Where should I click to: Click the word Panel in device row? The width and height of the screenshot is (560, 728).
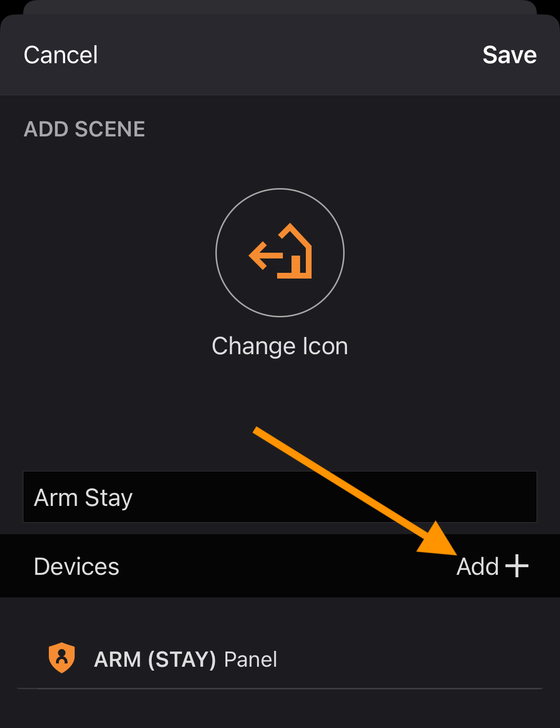[250, 660]
